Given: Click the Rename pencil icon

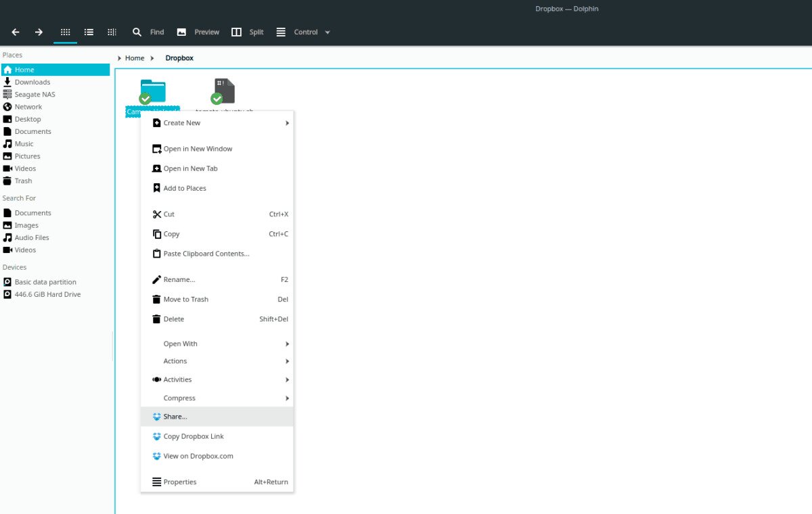Looking at the screenshot, I should tap(157, 279).
